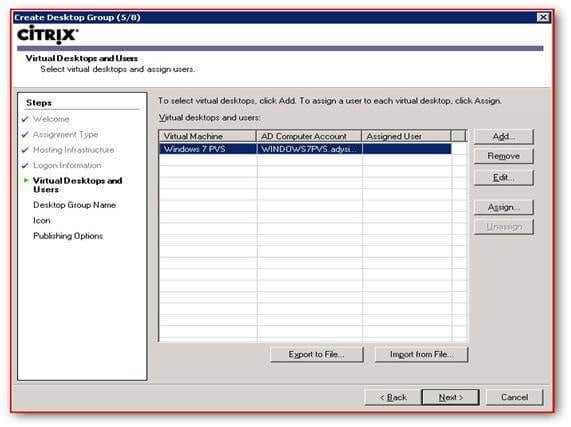Click the Publishing Options step
The image size is (571, 427).
[x=68, y=236]
